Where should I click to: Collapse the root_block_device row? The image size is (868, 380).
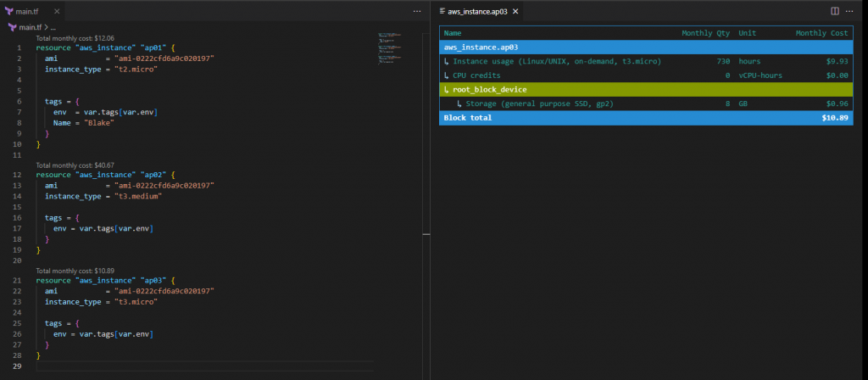point(646,90)
